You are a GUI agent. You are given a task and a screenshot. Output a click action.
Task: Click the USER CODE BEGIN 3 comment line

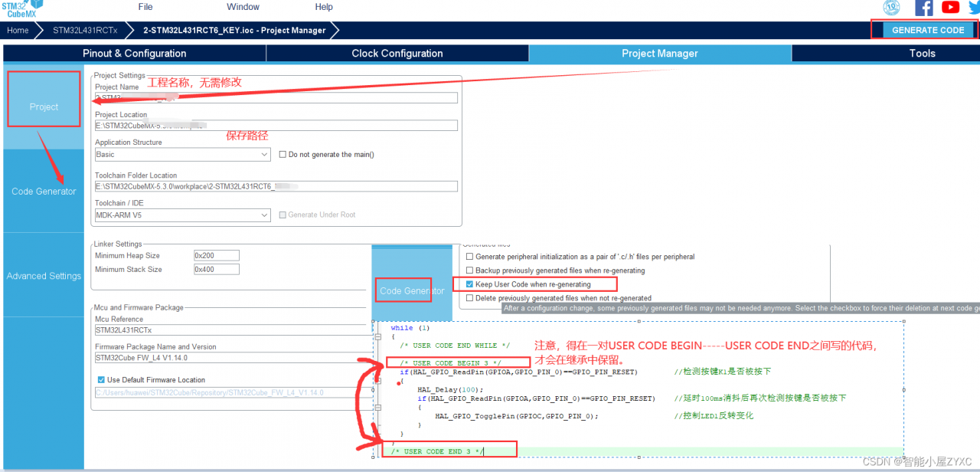tap(451, 363)
